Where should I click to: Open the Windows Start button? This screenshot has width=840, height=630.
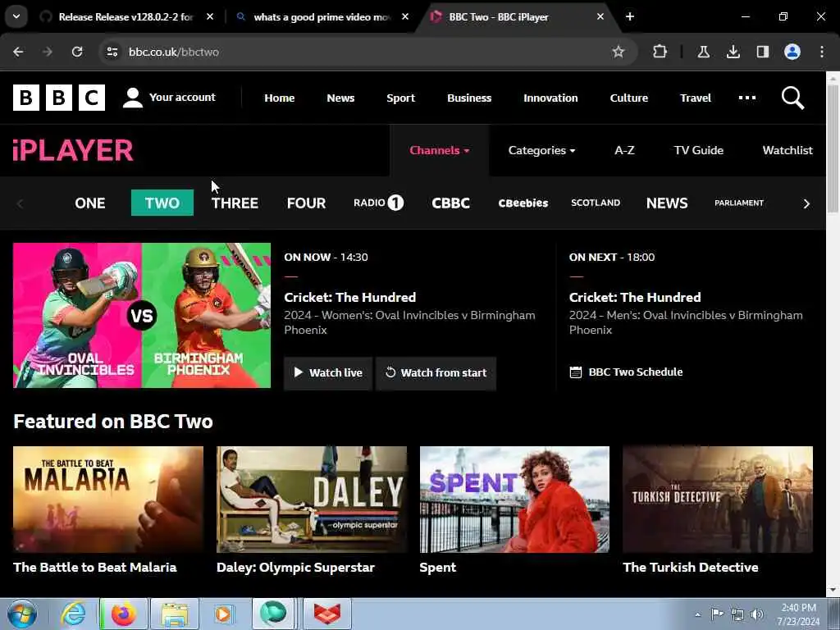tap(22, 614)
